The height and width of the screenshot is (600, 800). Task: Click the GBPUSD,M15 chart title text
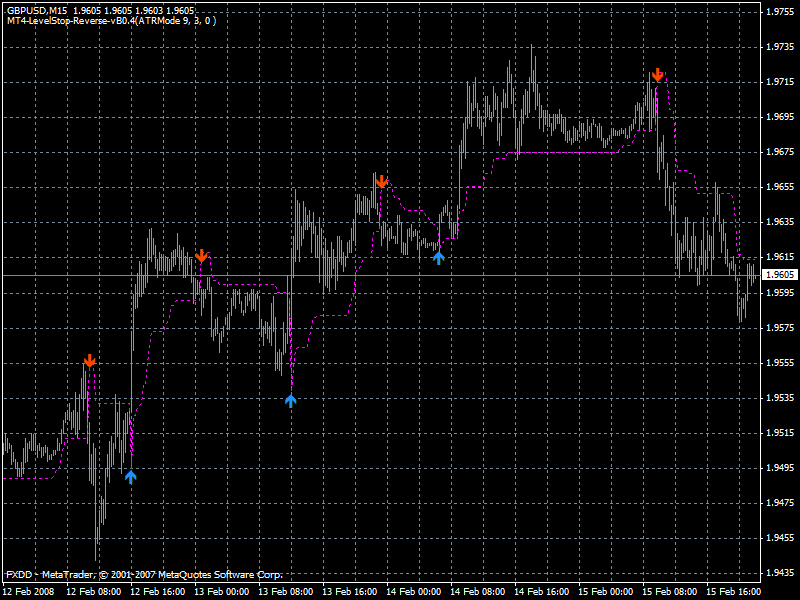37,11
